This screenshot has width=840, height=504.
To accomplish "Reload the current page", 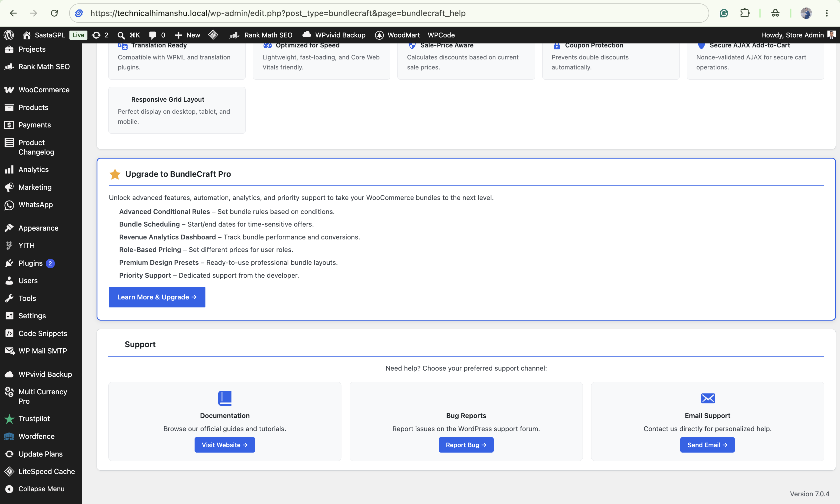I will 54,13.
